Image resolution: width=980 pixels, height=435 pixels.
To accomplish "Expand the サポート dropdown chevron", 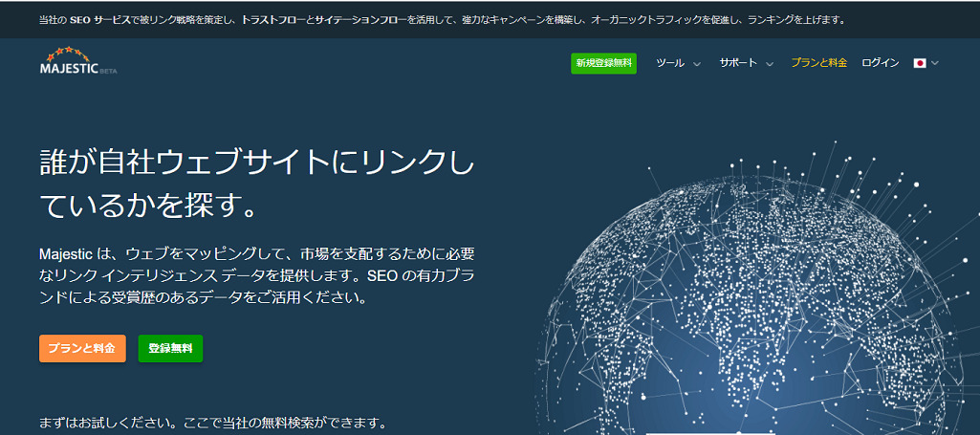I will tap(768, 64).
